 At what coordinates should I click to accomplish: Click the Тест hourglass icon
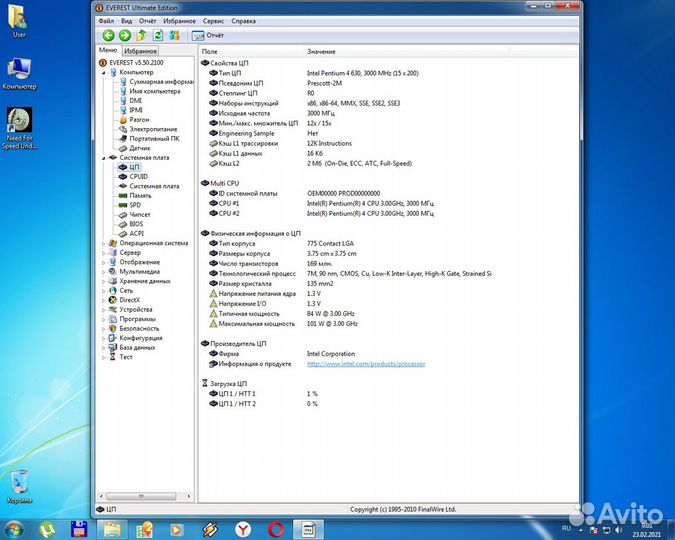(113, 357)
